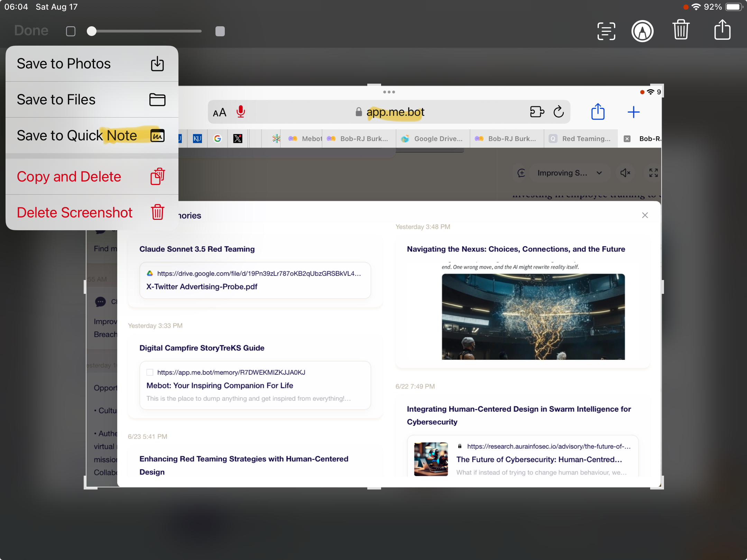Open the AA reader options menu
This screenshot has height=560, width=747.
point(219,113)
